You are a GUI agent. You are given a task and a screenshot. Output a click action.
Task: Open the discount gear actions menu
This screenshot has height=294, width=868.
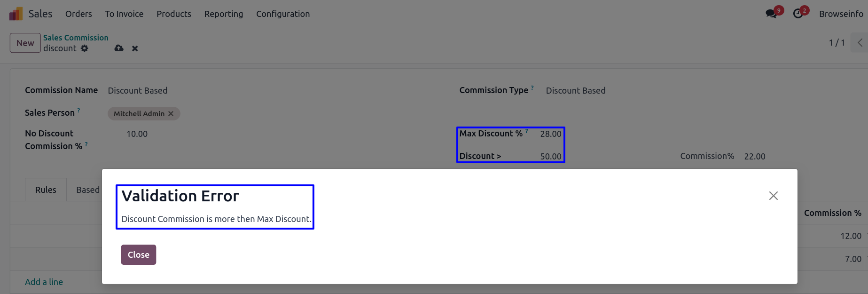[85, 48]
